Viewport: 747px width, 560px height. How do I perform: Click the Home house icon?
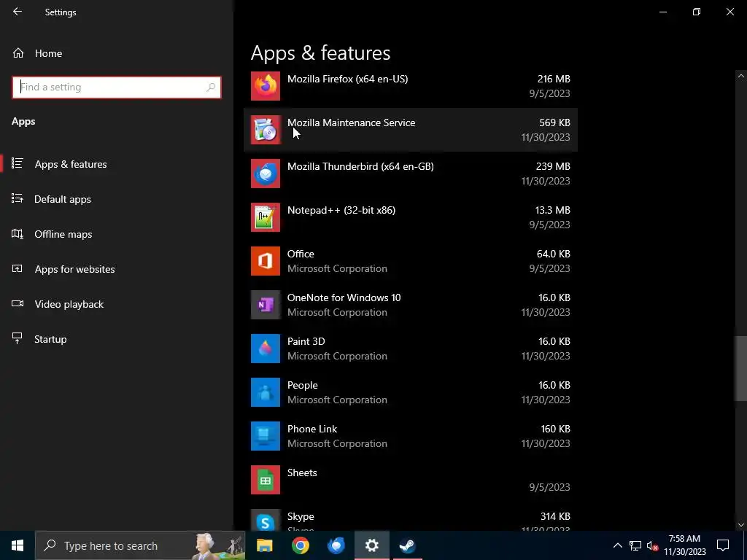pos(18,53)
